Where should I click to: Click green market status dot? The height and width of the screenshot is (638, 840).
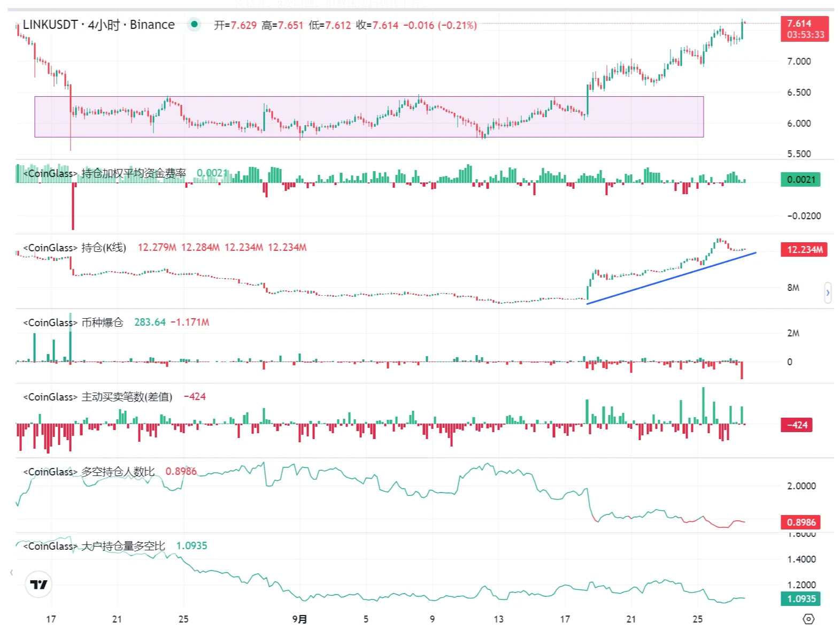[x=195, y=24]
